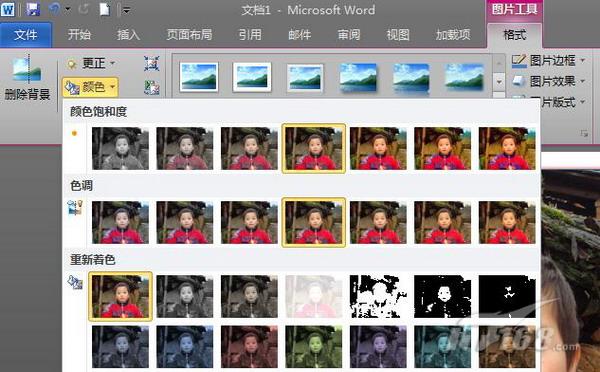Apply the fourth picture style with shadow
Viewport: 600px width, 372px height.
(x=358, y=78)
